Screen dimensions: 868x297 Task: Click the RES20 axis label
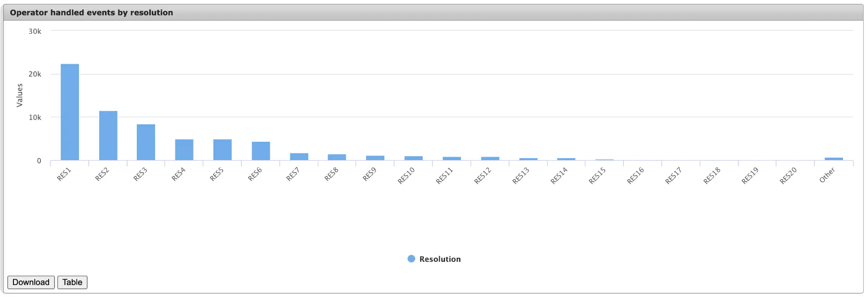coord(789,176)
